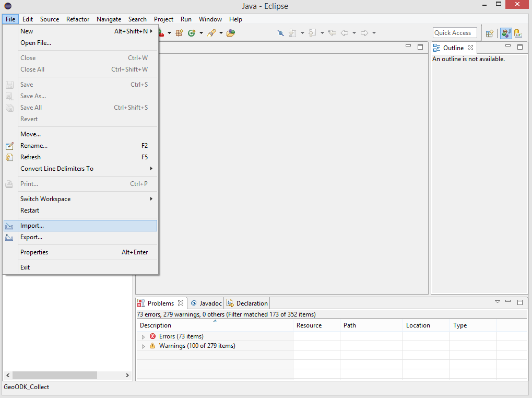The width and height of the screenshot is (532, 398).
Task: Sort problems by the Location column header
Action: (x=427, y=325)
